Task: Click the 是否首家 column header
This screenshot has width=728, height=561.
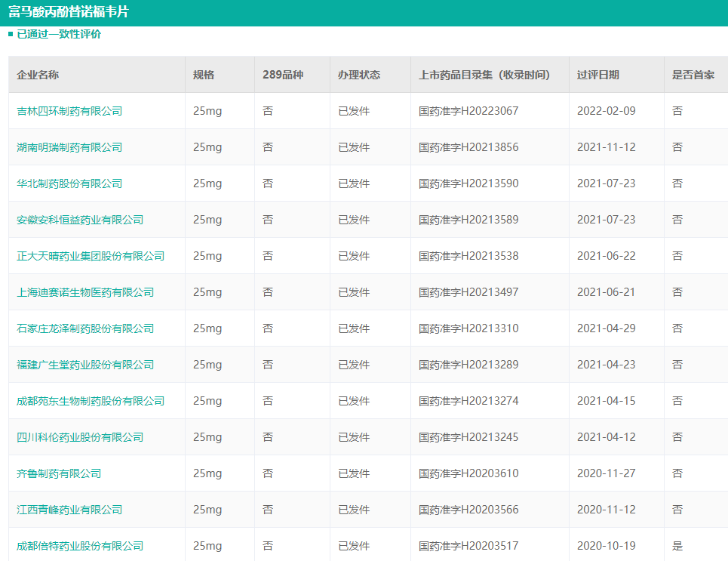Action: point(693,75)
